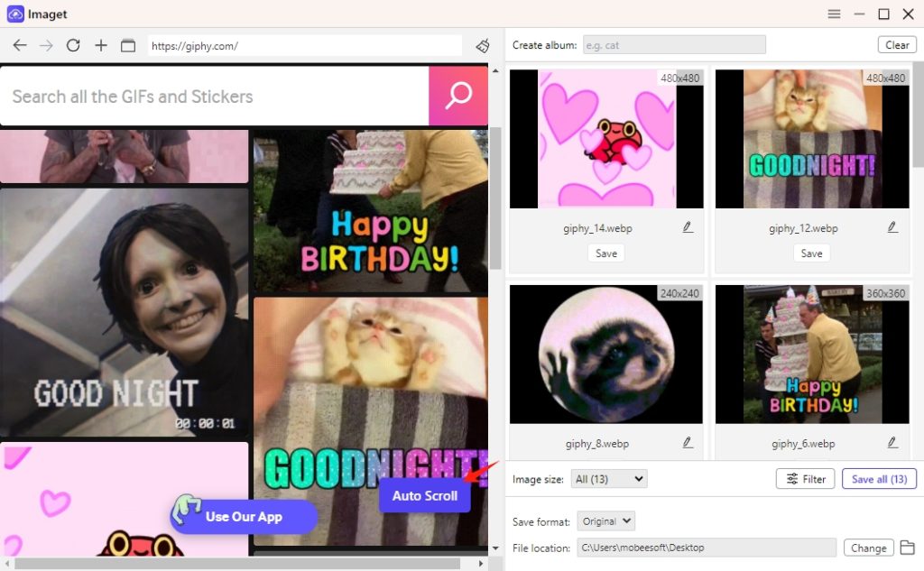Open a new tab with the plus icon
The width and height of the screenshot is (924, 571).
tap(100, 44)
